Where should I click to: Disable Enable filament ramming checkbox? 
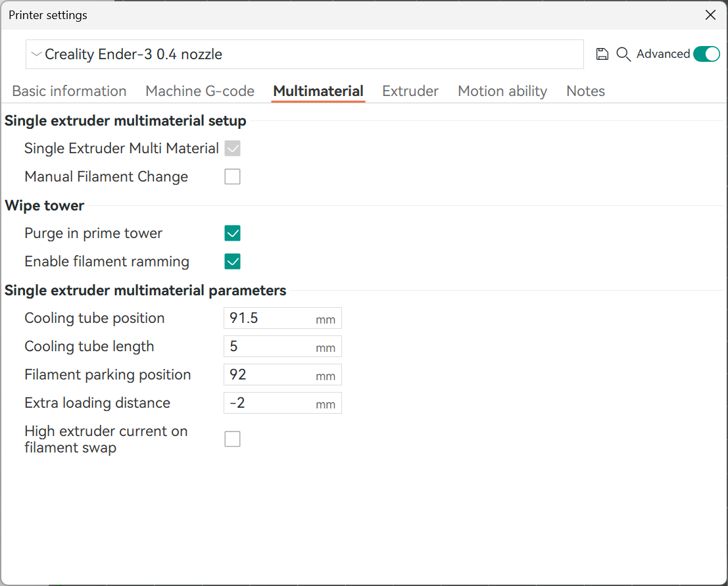(233, 261)
